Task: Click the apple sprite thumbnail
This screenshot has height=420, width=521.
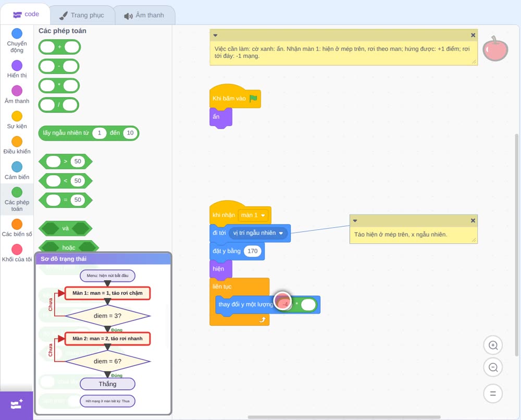Action: (495, 49)
